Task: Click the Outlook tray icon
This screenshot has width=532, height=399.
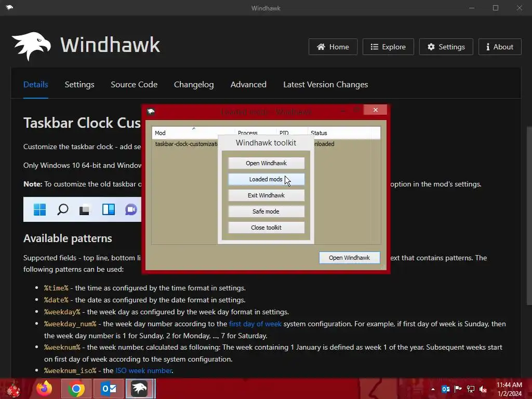Action: 445,389
